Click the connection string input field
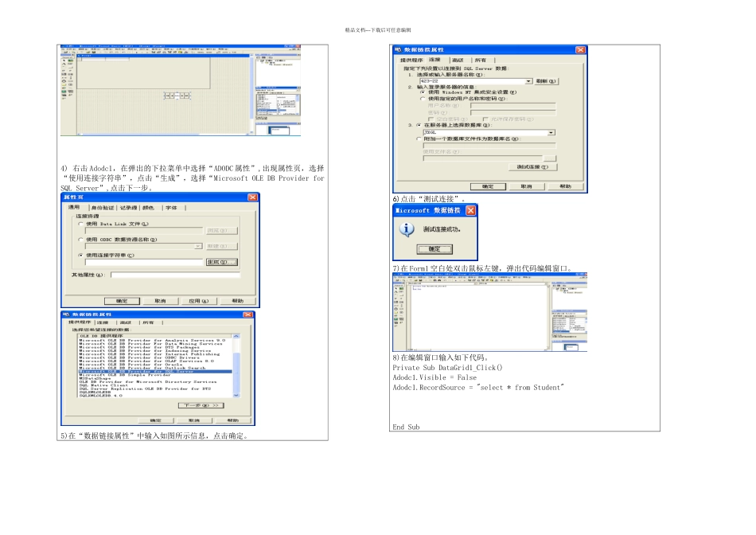The width and height of the screenshot is (756, 535). click(x=144, y=262)
